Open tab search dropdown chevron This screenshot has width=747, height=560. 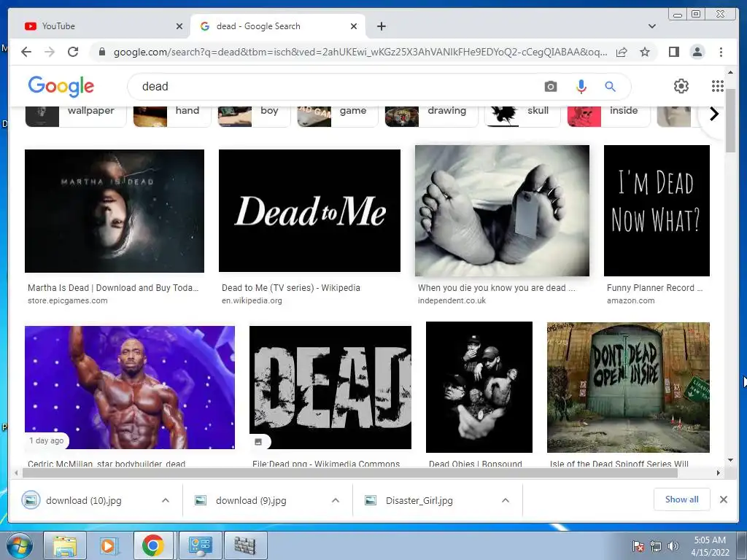652,26
